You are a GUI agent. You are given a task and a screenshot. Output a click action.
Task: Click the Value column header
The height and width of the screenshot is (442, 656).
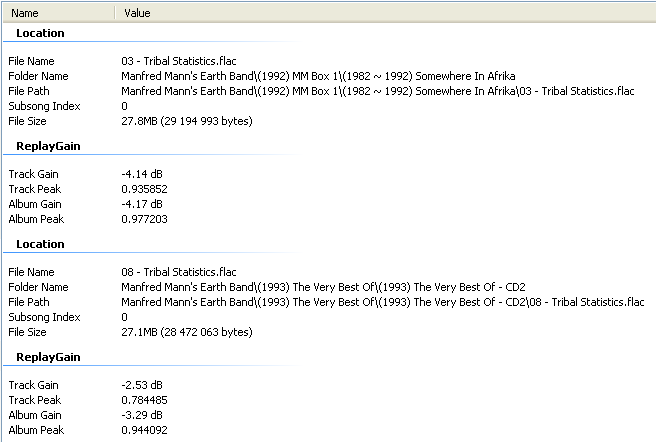385,13
